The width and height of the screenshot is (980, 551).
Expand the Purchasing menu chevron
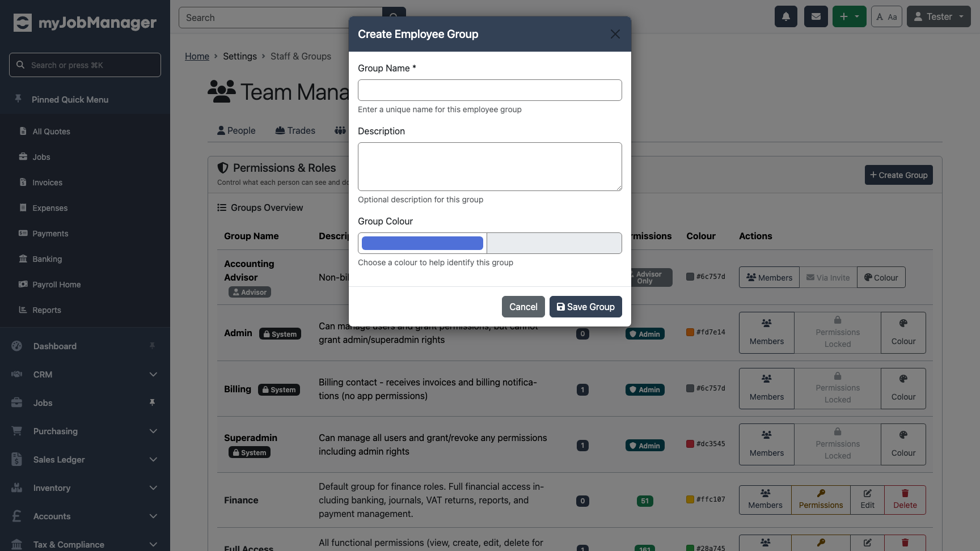click(153, 431)
